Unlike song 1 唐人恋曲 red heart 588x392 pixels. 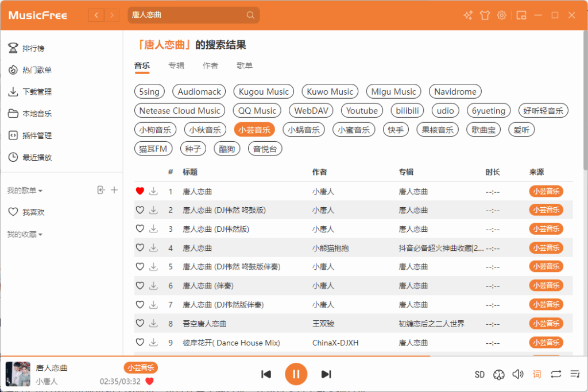[x=140, y=191]
